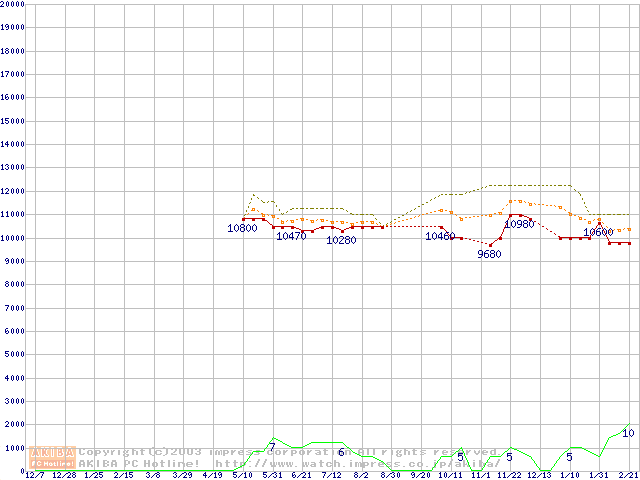Click the 10460 price data label
This screenshot has width=640, height=480.
point(440,237)
